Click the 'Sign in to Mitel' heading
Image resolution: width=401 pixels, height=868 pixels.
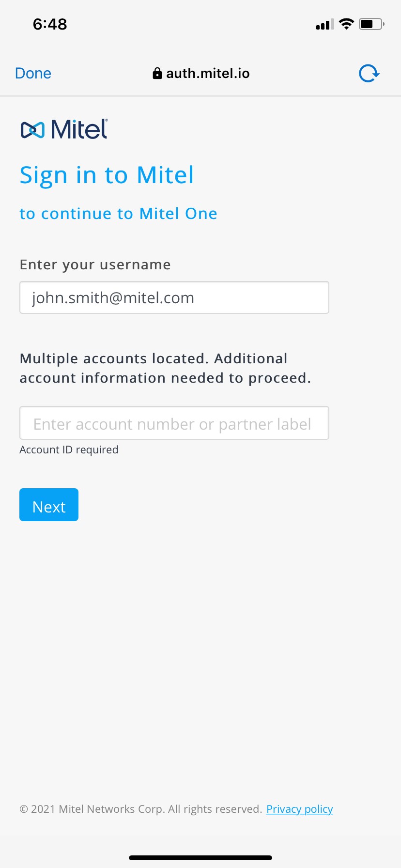[x=107, y=175]
